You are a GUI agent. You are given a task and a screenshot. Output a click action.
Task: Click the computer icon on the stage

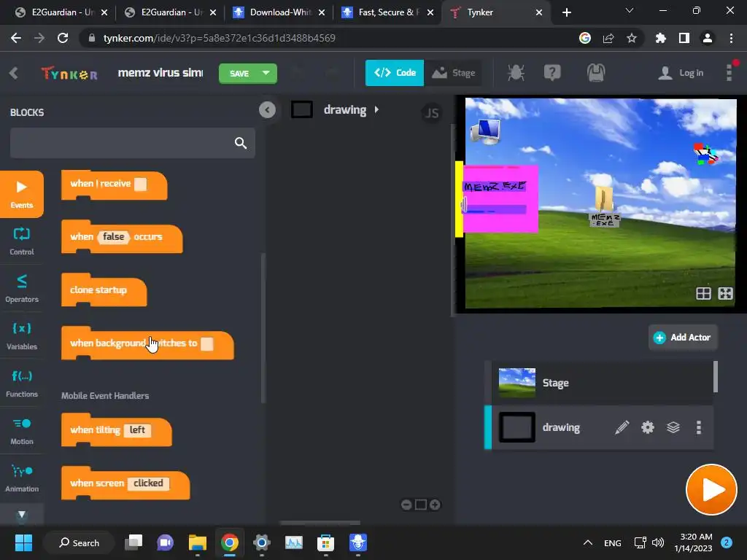click(x=485, y=131)
